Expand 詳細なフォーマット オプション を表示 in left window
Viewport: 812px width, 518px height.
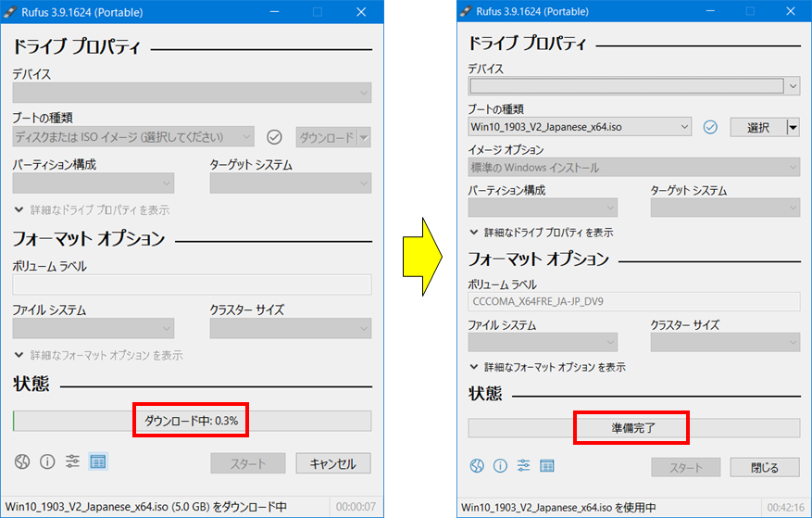pos(98,355)
